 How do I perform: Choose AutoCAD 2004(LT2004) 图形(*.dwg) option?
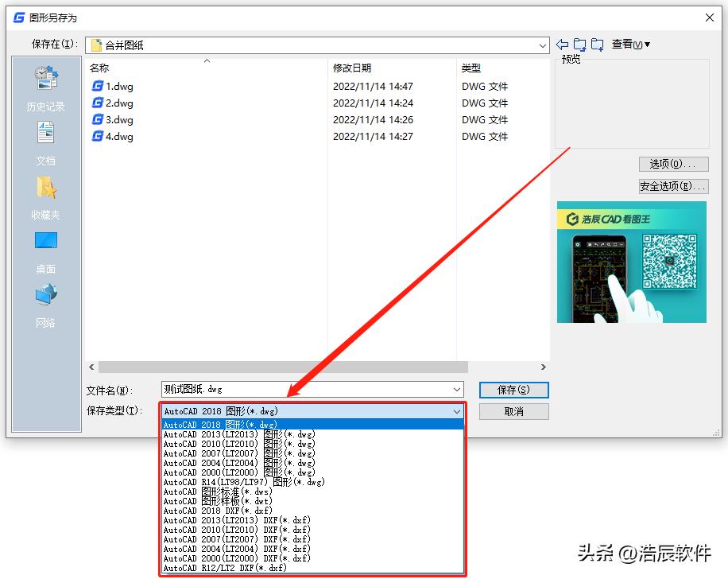(313, 463)
